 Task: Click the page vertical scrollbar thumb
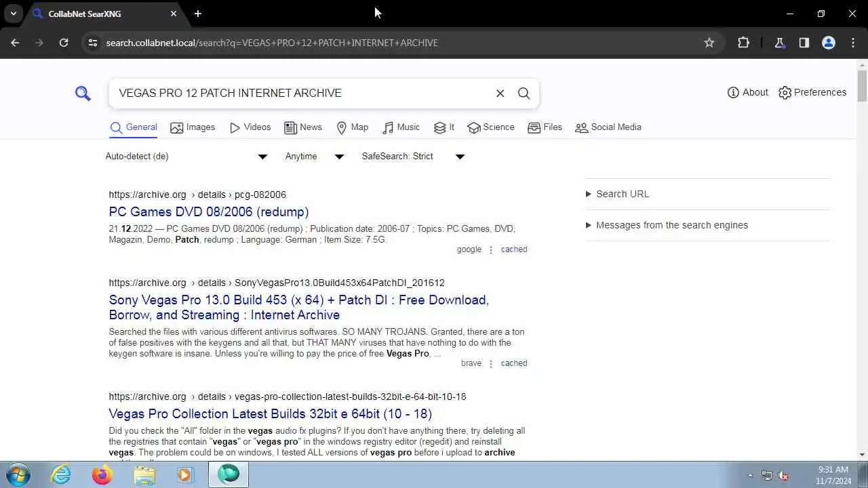tap(863, 86)
